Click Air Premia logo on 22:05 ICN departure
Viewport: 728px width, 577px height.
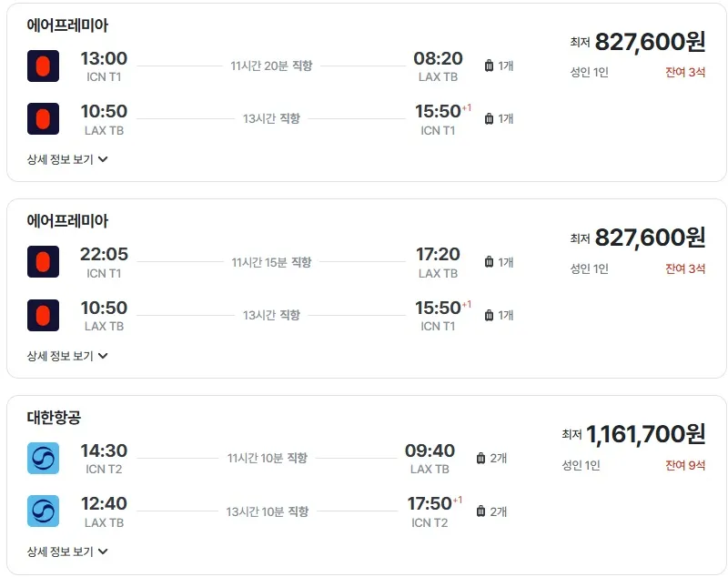[43, 262]
